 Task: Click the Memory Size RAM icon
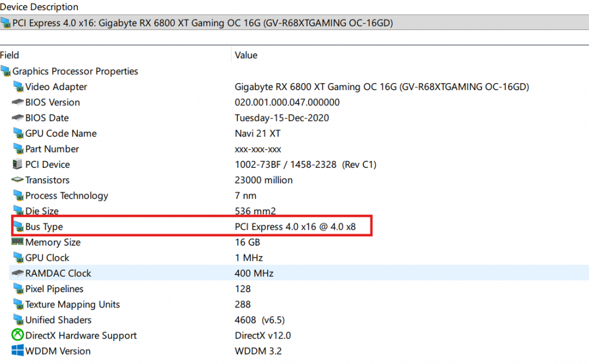(17, 241)
